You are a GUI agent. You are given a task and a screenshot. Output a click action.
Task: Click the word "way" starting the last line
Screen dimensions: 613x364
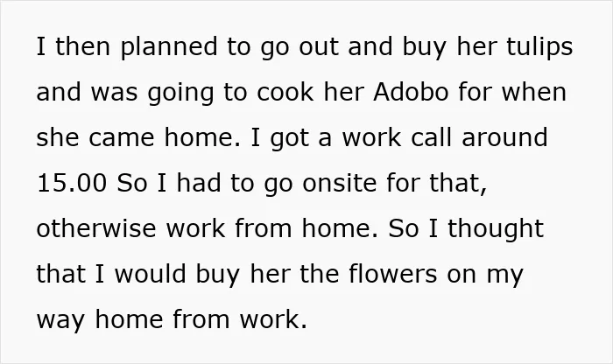coord(60,320)
